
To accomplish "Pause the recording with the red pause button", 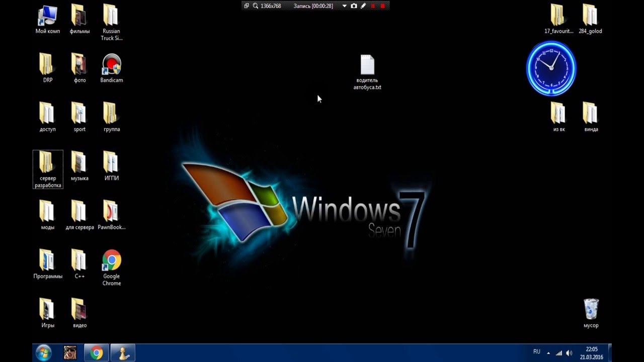I will click(373, 6).
